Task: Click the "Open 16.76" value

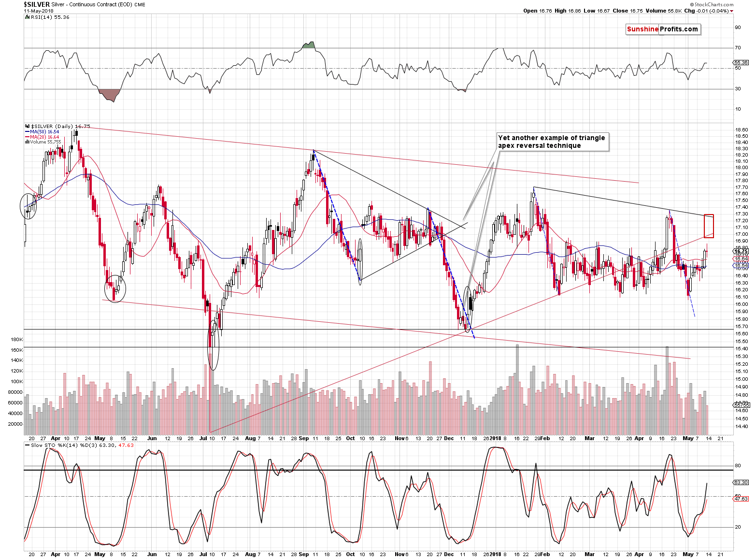Action: click(537, 11)
